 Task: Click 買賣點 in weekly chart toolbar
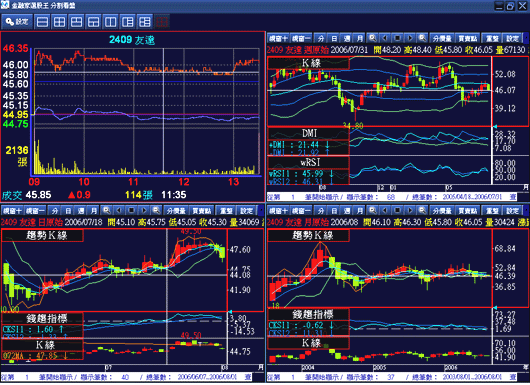(467, 38)
